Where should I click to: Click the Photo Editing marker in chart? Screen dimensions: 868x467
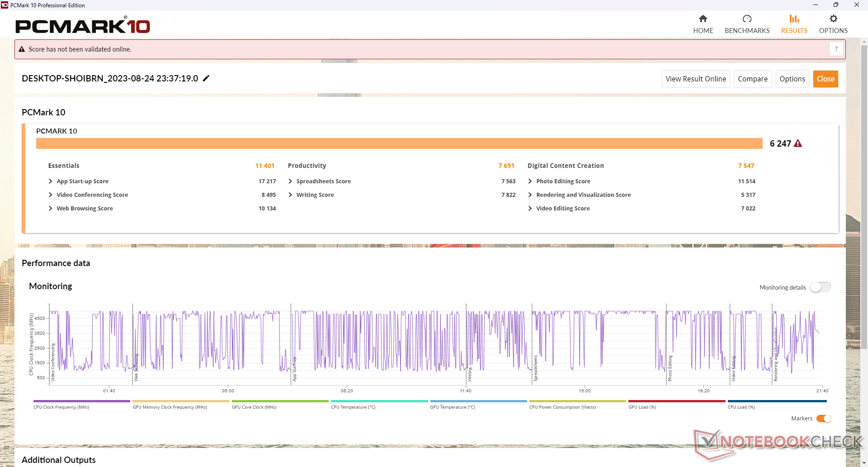(670, 368)
